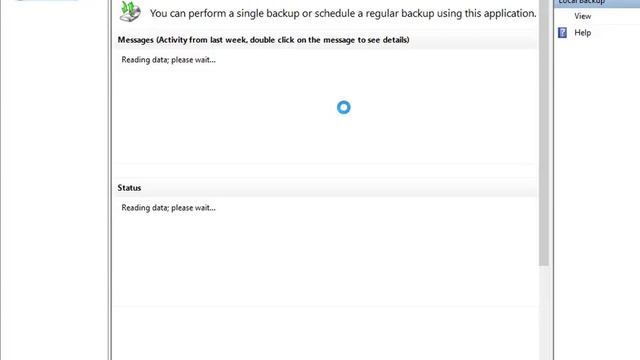Screen dimensions: 640x360
Task: Click the blank panel beneath Status section
Action: [x=325, y=333]
